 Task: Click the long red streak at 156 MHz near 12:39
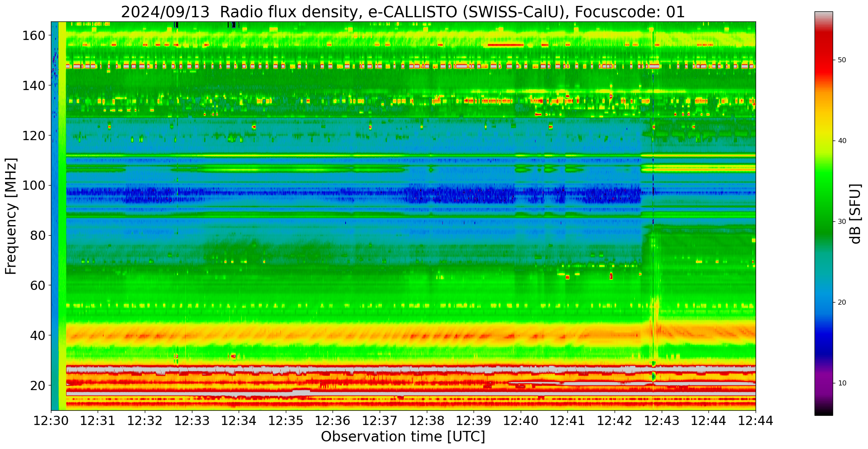coord(505,45)
